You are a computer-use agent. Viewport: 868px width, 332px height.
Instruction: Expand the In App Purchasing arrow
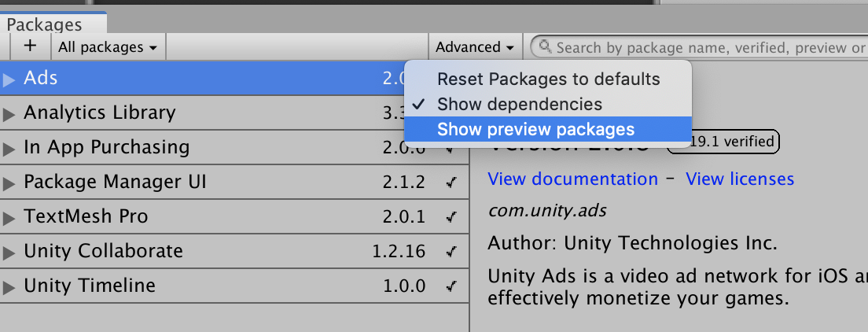point(9,148)
